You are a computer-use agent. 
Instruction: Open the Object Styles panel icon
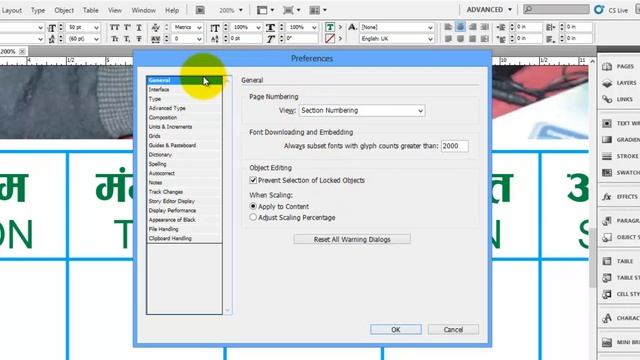point(607,237)
